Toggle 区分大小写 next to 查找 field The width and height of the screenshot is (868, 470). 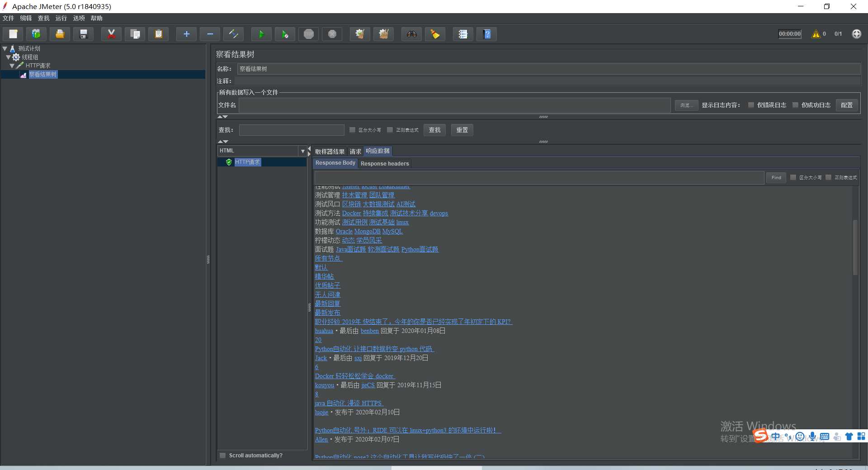(x=353, y=130)
